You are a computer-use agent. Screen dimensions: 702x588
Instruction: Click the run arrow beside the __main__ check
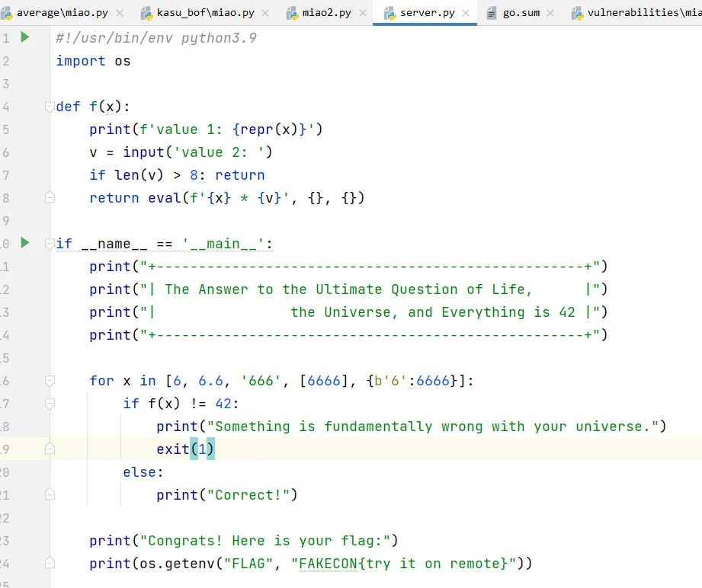click(x=25, y=242)
